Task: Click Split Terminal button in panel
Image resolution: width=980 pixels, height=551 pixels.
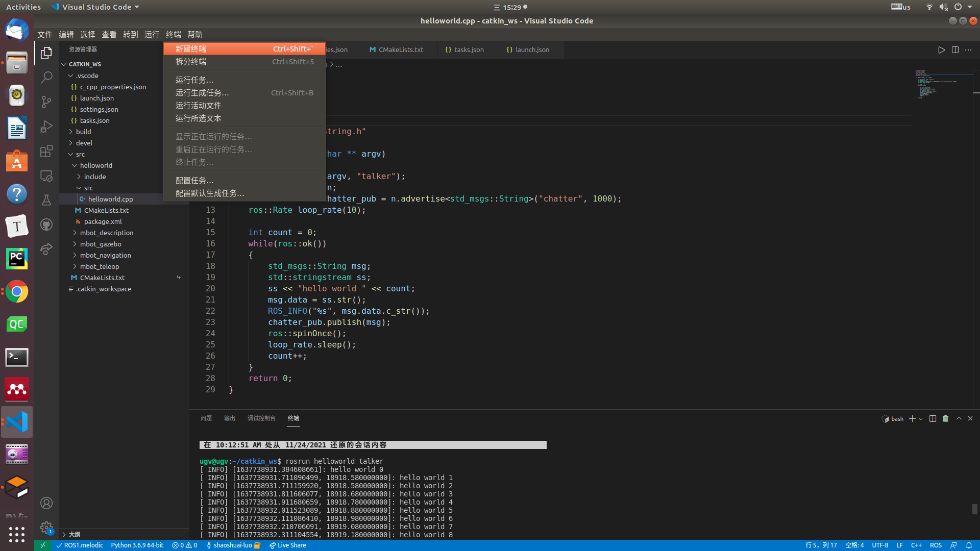Action: 932,418
